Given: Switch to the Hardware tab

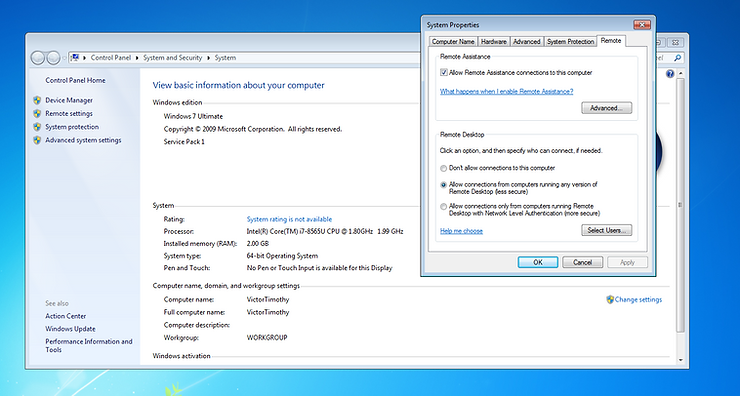Looking at the screenshot, I should click(x=493, y=42).
